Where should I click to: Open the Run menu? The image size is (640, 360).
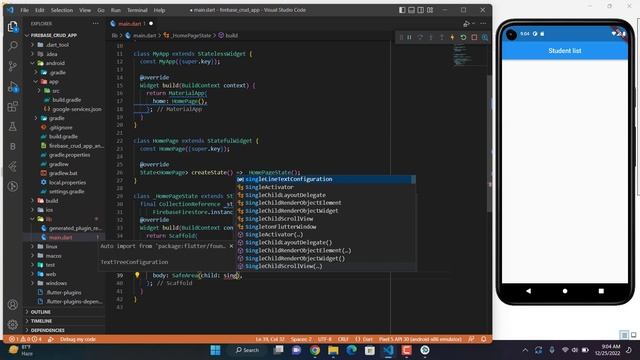coord(116,10)
